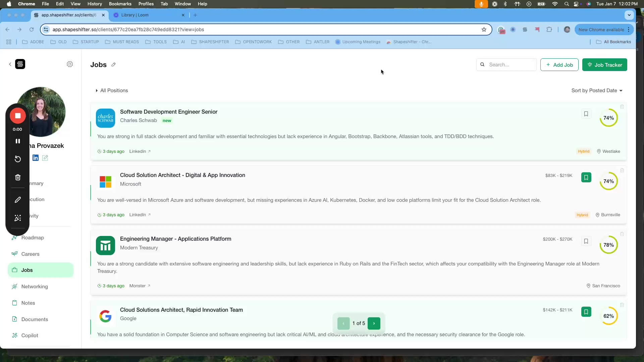Pause the Loom recording
The image size is (644, 362).
click(18, 141)
